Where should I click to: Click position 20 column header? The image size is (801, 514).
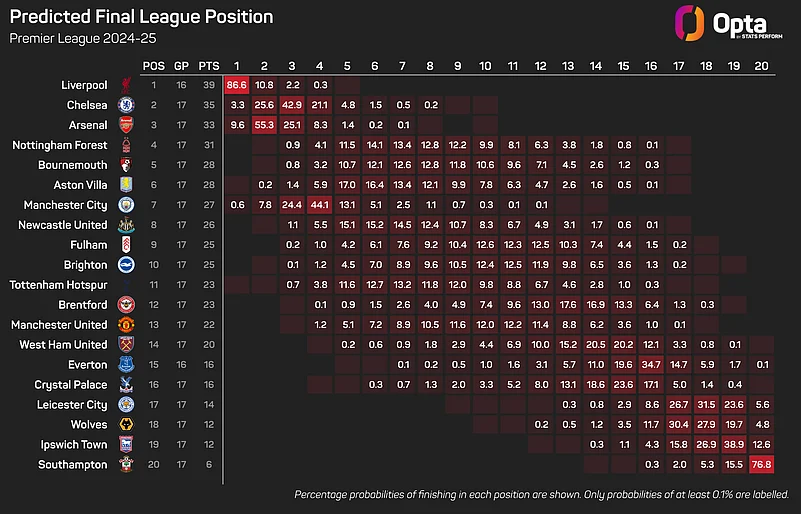tap(760, 65)
